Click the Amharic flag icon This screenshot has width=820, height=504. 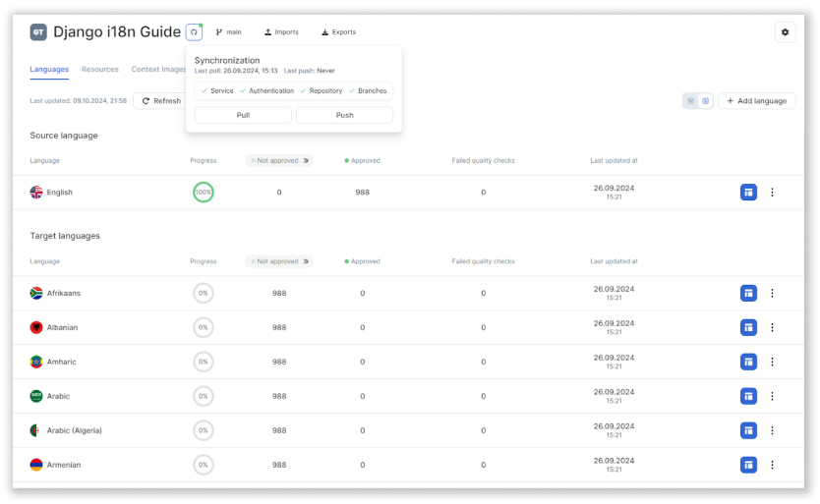[x=36, y=362]
